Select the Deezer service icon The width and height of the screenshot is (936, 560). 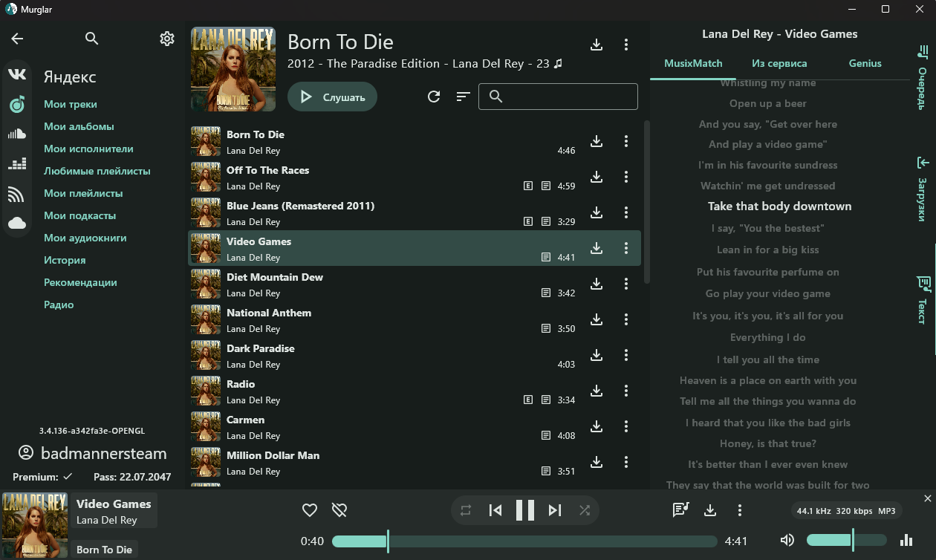17,163
